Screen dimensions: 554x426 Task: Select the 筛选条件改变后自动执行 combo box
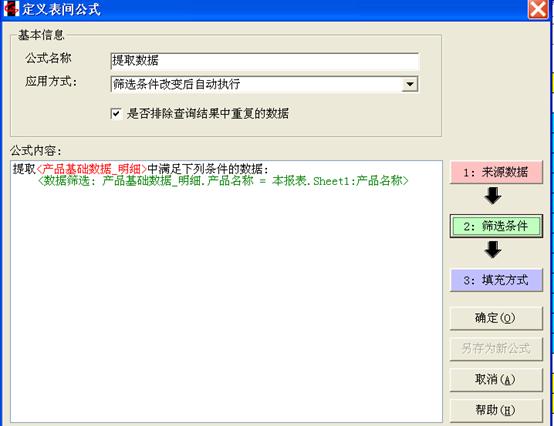click(265, 84)
